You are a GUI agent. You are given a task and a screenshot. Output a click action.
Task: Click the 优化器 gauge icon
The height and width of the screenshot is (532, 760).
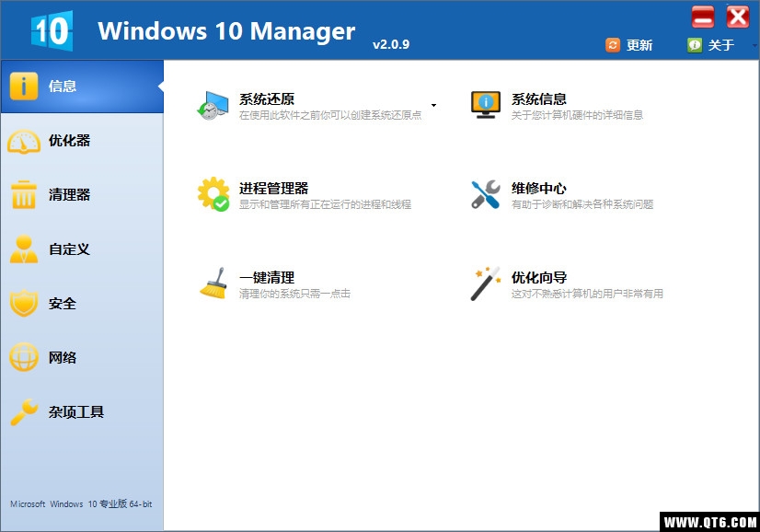[23, 141]
